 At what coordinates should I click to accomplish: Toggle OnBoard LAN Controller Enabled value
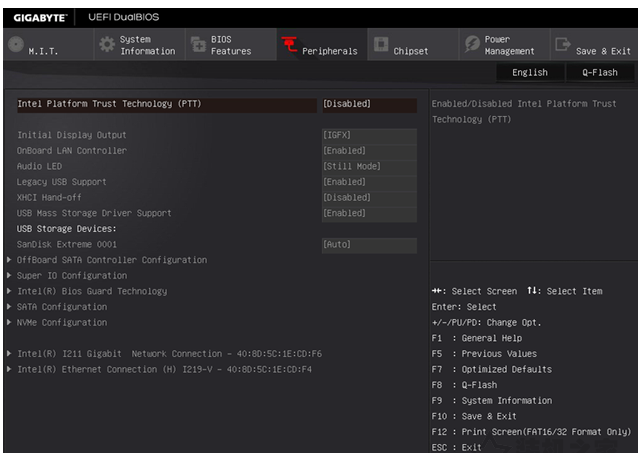click(368, 150)
